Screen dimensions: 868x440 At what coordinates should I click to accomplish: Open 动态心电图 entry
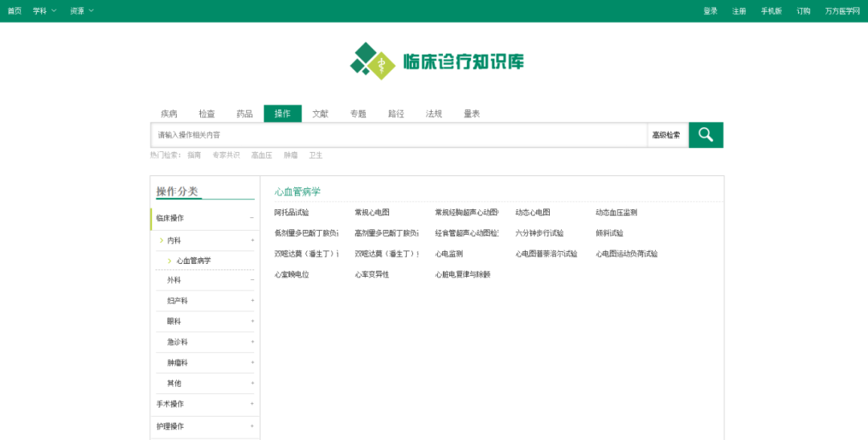533,212
